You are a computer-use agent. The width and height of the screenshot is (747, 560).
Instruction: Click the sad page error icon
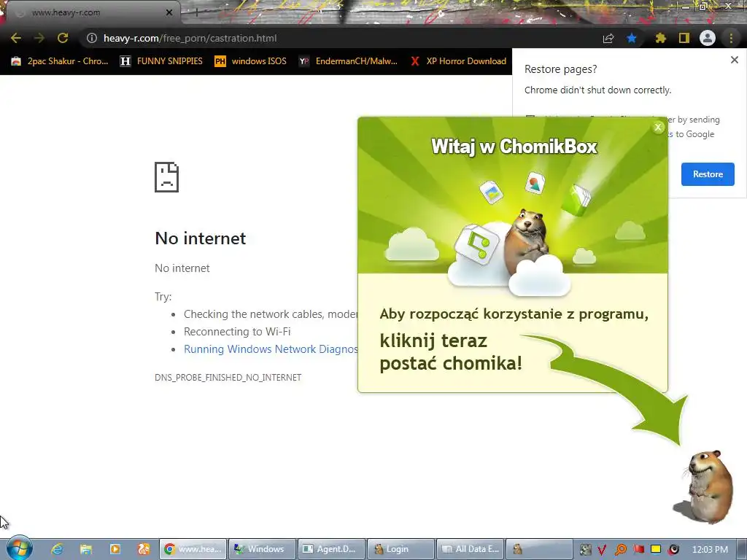[x=167, y=177]
